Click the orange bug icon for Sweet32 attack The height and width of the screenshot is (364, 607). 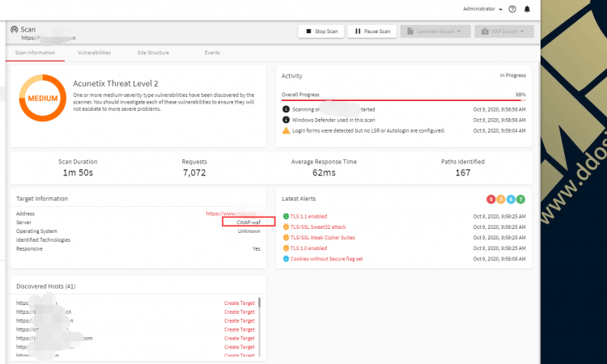[x=286, y=227]
